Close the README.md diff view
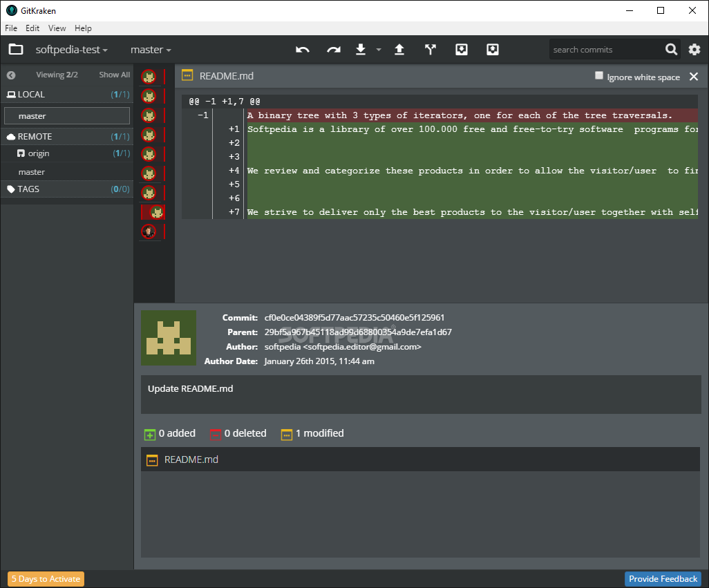Viewport: 709px width, 588px height. click(694, 77)
